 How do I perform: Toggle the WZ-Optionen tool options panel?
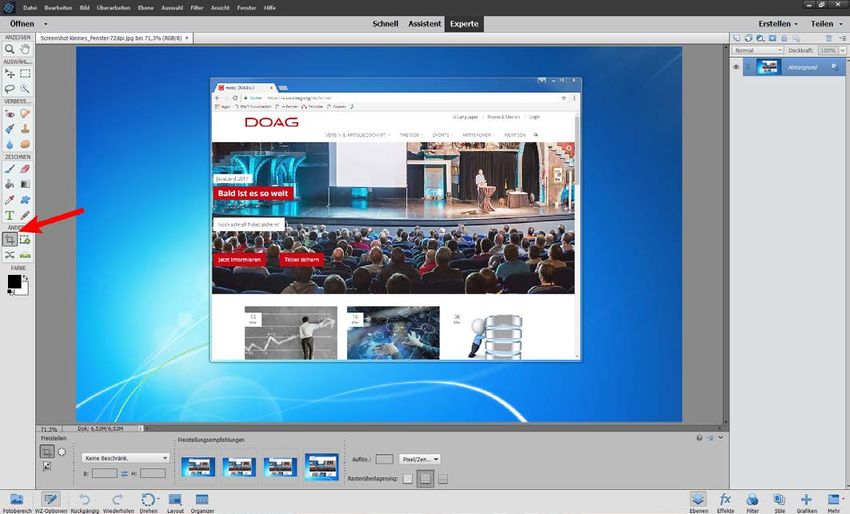tap(50, 499)
